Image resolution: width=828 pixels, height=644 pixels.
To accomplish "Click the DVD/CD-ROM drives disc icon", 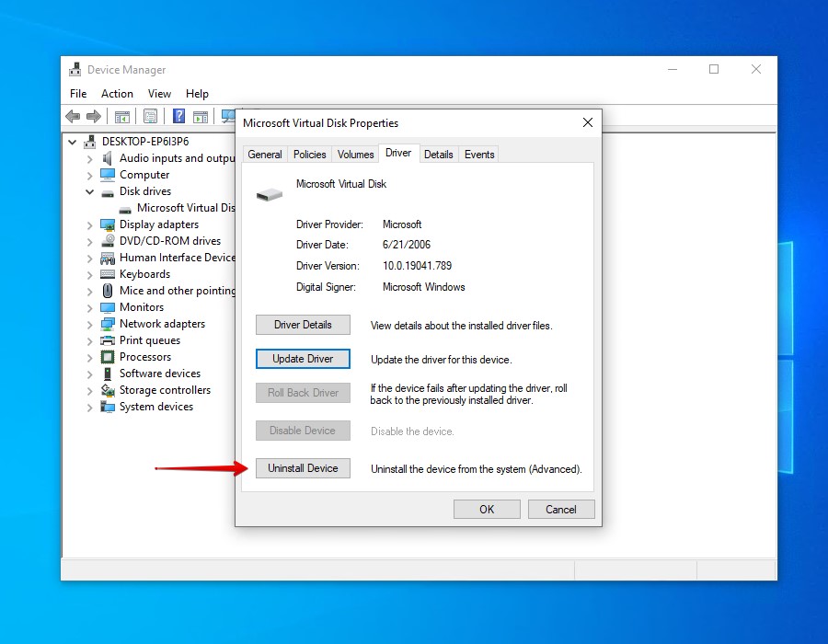I will pyautogui.click(x=108, y=240).
